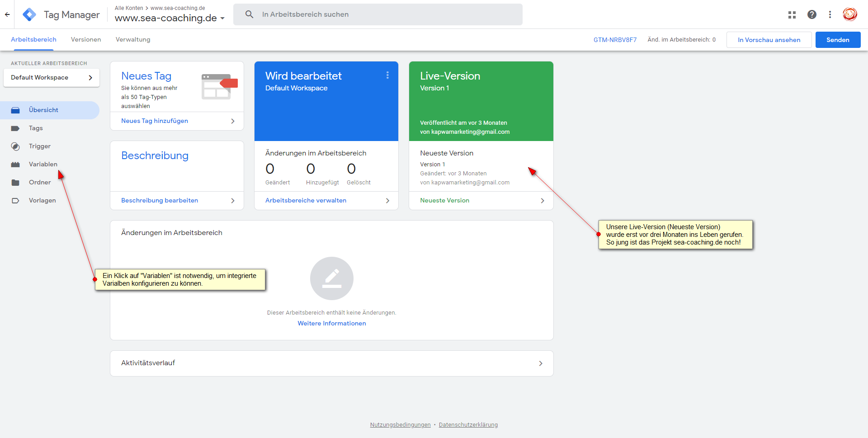Click the account avatar
Screen dimensions: 868x438
click(x=850, y=14)
